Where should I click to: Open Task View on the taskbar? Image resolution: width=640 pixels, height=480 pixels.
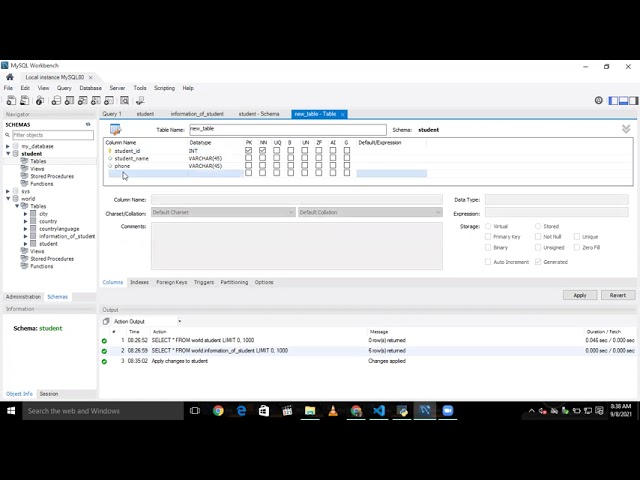(x=195, y=411)
